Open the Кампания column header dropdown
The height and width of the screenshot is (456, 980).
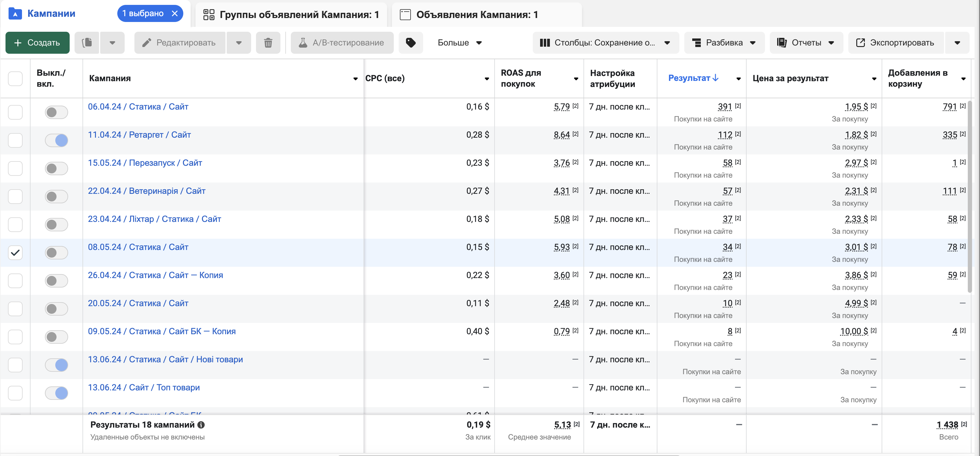coord(355,79)
